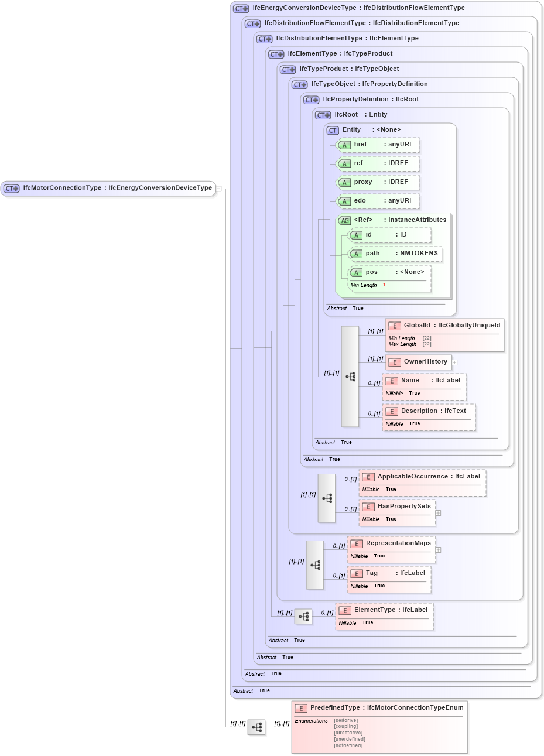Click the sequence compositor icon beside PredefinedType
The image size is (544, 756).
pos(256,727)
